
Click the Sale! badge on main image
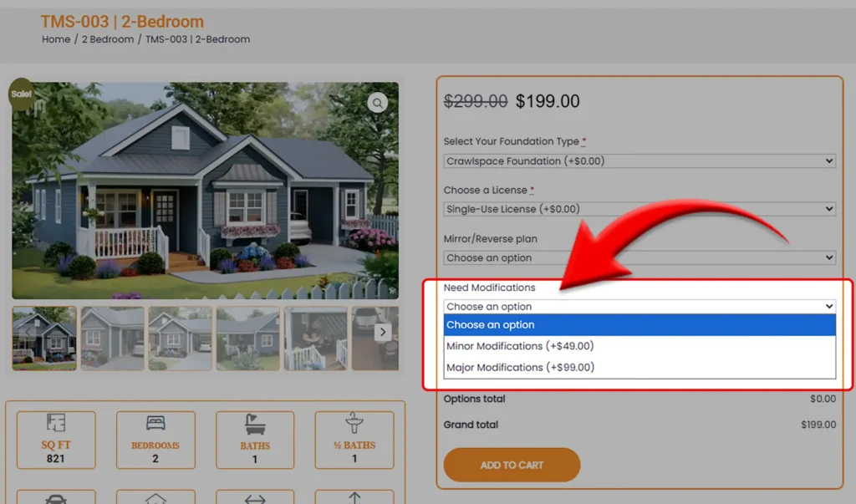21,94
